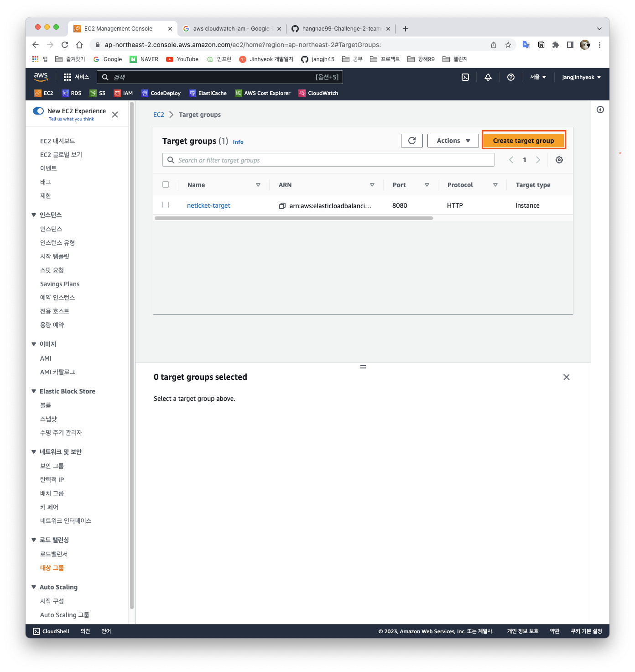Open CloudShell from the top navigation bar
Image resolution: width=635 pixels, height=672 pixels.
coord(465,77)
